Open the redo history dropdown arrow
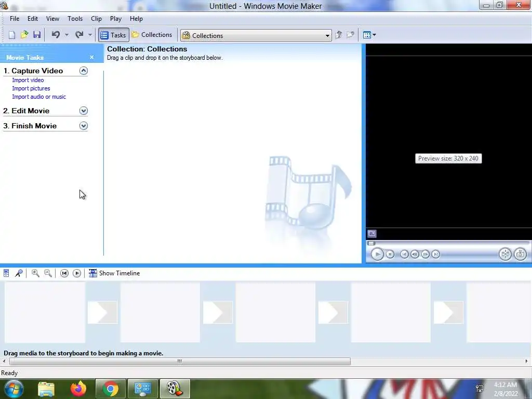Screen dimensions: 532x399 90,35
